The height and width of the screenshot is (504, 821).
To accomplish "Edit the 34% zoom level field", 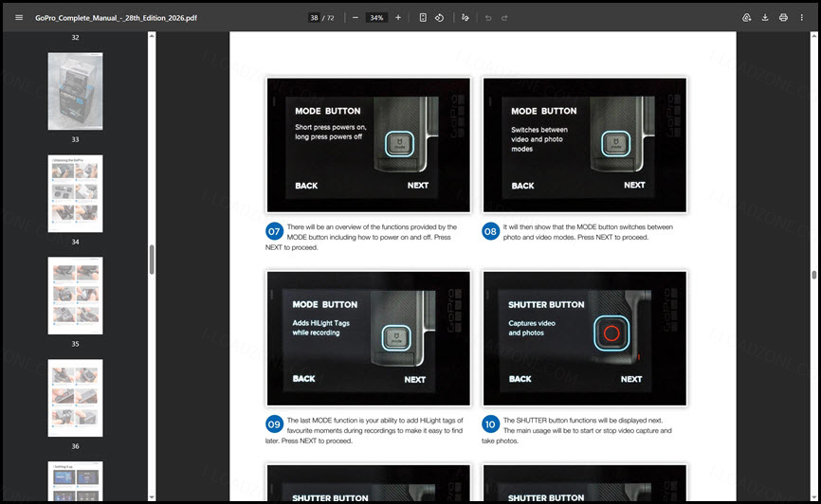I will point(376,17).
